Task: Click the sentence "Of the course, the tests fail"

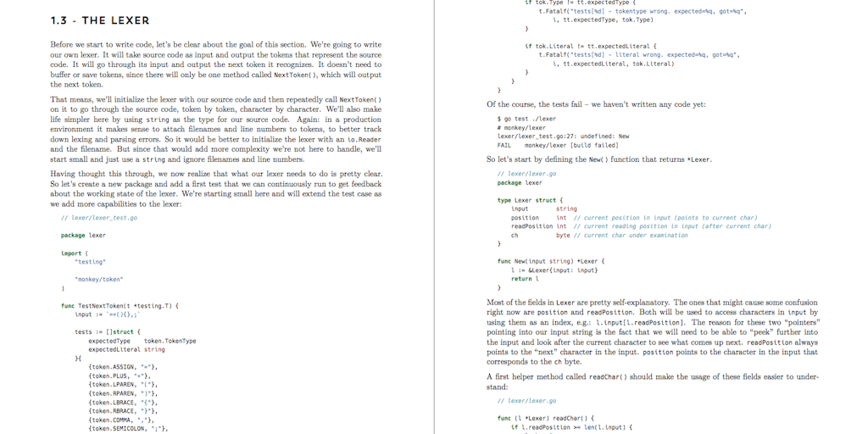Action: click(596, 104)
